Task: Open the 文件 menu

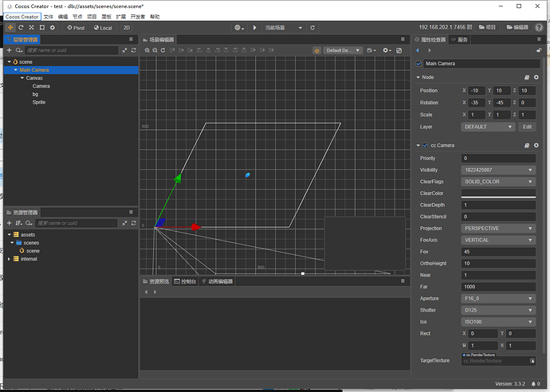Action: (48, 16)
